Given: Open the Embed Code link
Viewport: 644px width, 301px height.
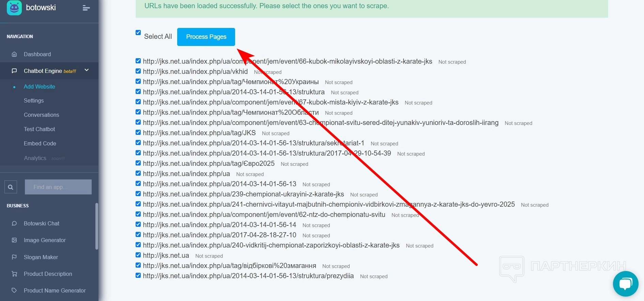Looking at the screenshot, I should click(40, 143).
